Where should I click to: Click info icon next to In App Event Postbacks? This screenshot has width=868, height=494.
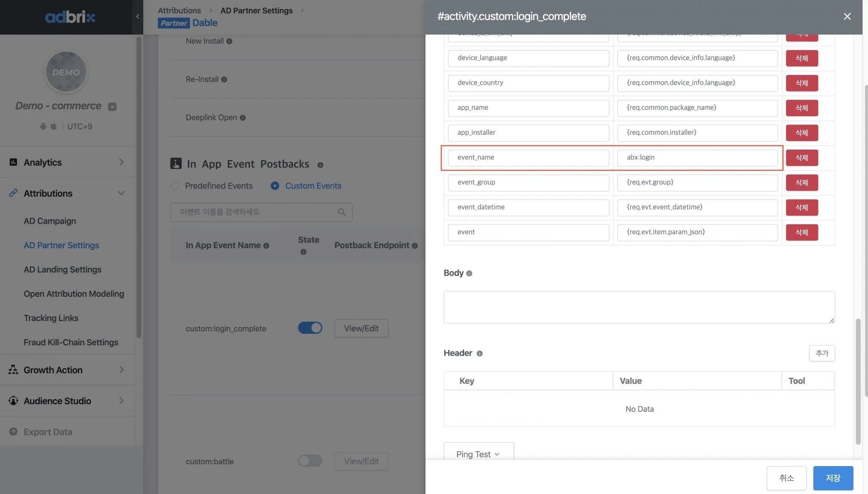pos(320,165)
